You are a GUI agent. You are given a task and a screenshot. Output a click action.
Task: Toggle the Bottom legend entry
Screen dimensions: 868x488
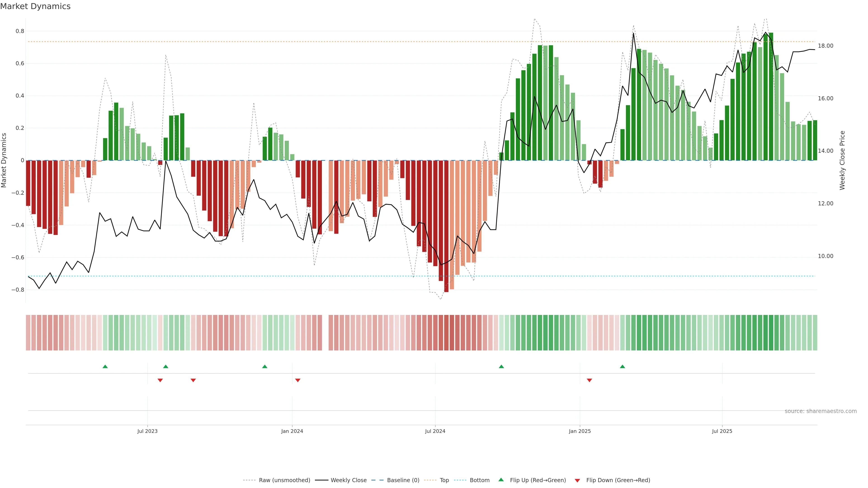tap(479, 480)
